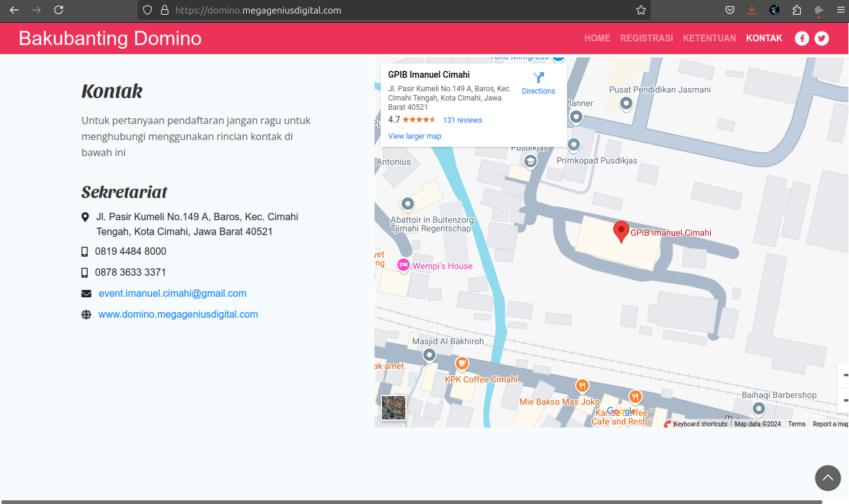Click the KPK Coffee Cimahi map marker

(x=462, y=363)
